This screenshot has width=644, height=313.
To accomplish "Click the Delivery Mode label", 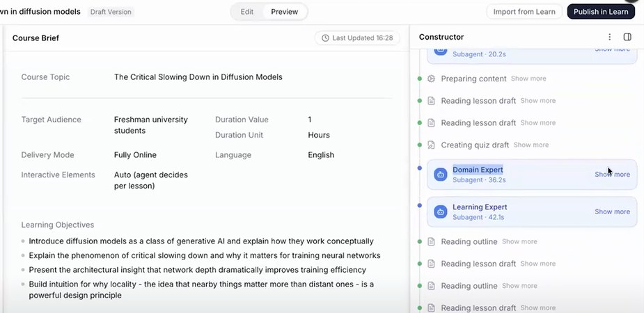I will point(47,155).
